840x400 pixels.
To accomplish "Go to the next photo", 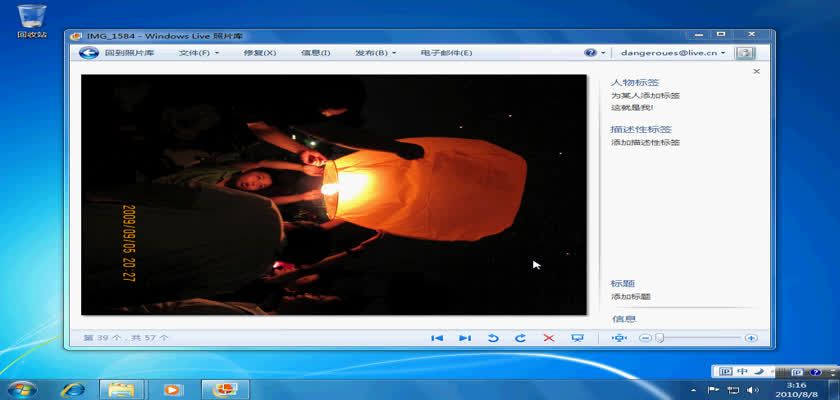I will (464, 338).
